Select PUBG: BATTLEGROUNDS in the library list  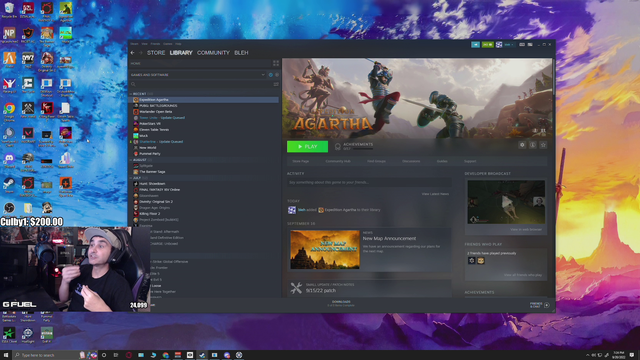(158, 106)
